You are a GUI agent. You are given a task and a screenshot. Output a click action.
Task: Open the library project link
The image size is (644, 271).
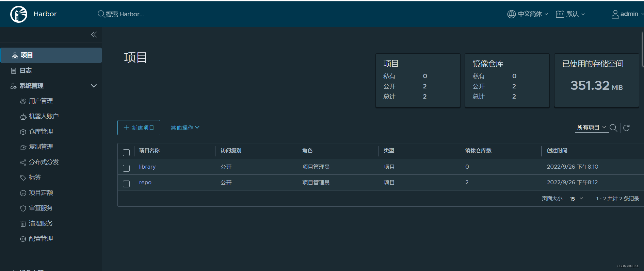147,167
